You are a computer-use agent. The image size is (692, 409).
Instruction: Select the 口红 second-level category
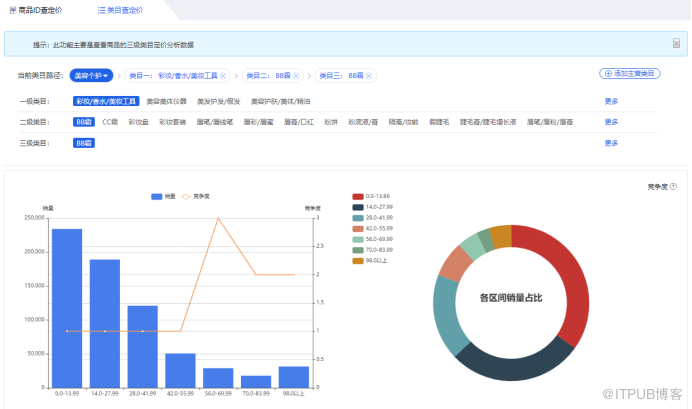pos(300,122)
